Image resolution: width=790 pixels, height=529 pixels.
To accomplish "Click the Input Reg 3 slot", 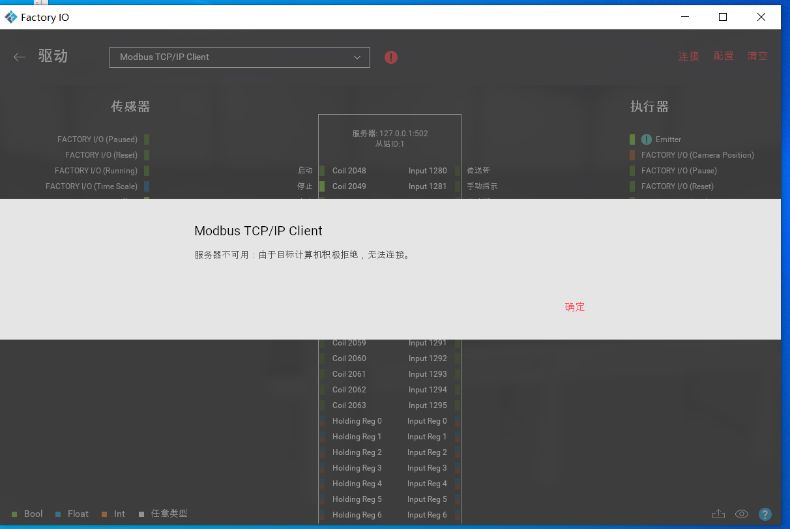I will (x=427, y=468).
